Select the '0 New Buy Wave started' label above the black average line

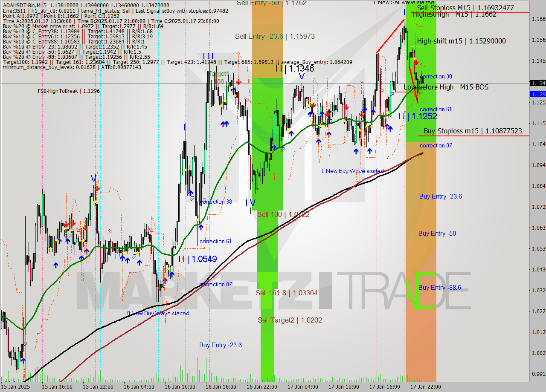tap(353, 171)
